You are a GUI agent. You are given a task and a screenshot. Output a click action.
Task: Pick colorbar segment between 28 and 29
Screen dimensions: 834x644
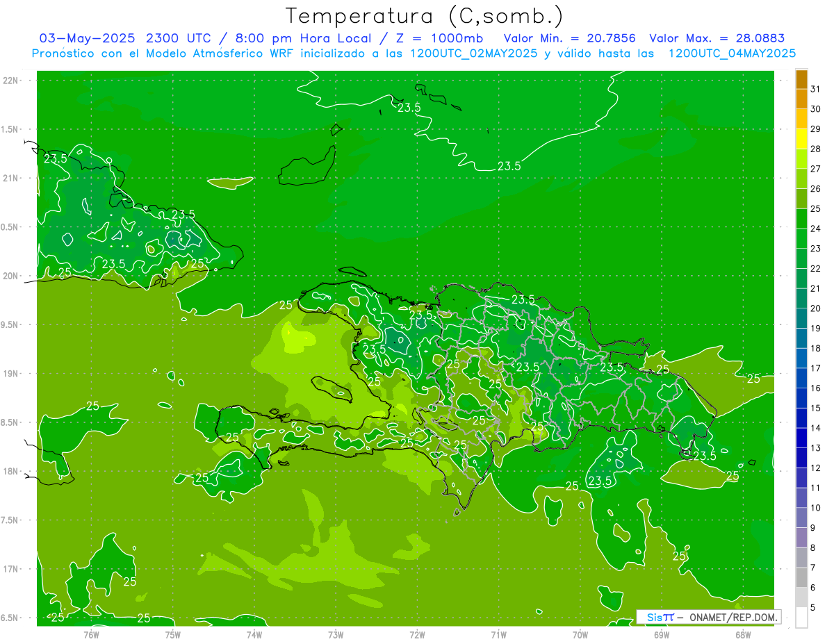pyautogui.click(x=801, y=140)
